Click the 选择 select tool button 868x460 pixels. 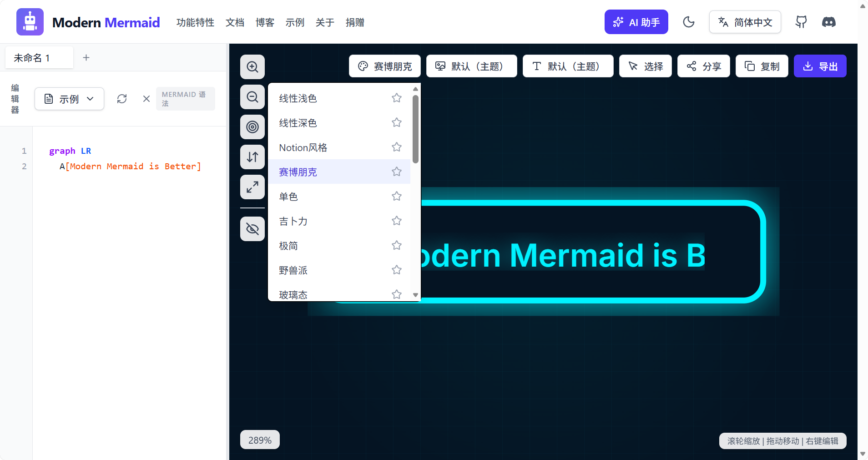(x=646, y=66)
